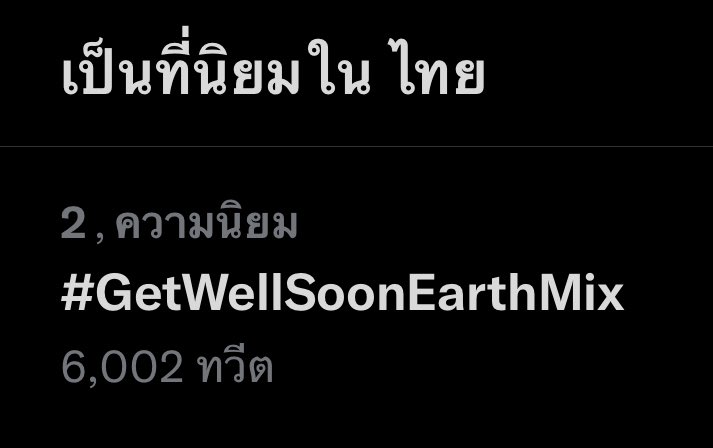Click the number 6,002 in tweet count
The width and height of the screenshot is (713, 448).
(122, 367)
